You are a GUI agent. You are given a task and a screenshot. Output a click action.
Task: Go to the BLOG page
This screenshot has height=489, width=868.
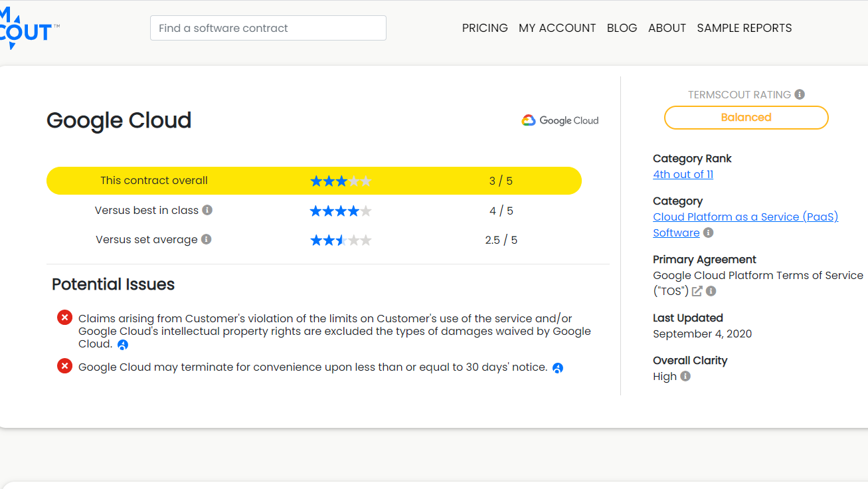click(622, 28)
